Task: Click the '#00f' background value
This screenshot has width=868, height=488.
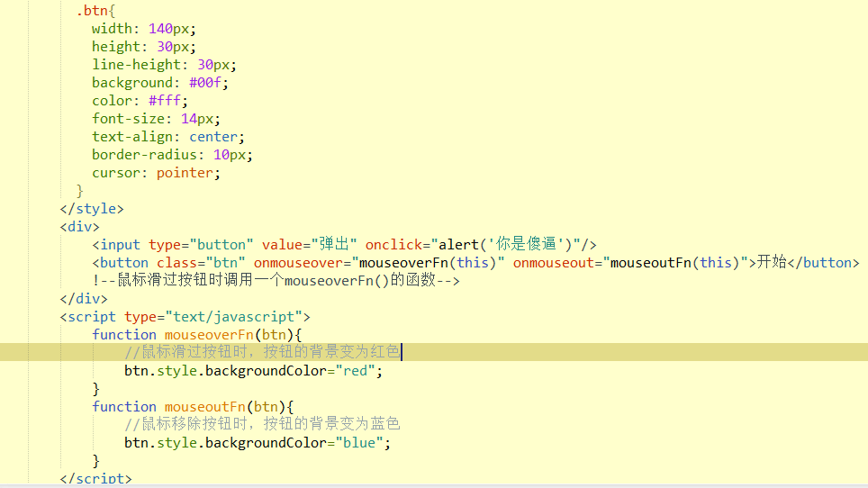Action: [x=205, y=83]
